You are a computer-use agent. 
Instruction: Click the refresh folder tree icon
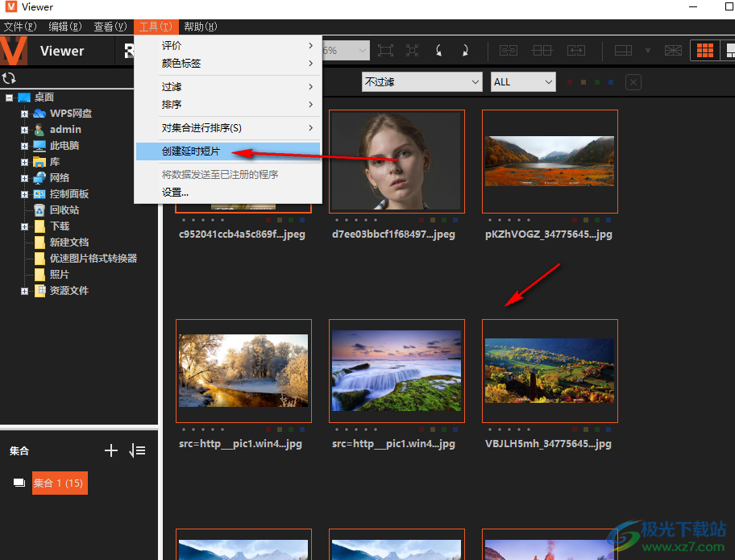(9, 78)
